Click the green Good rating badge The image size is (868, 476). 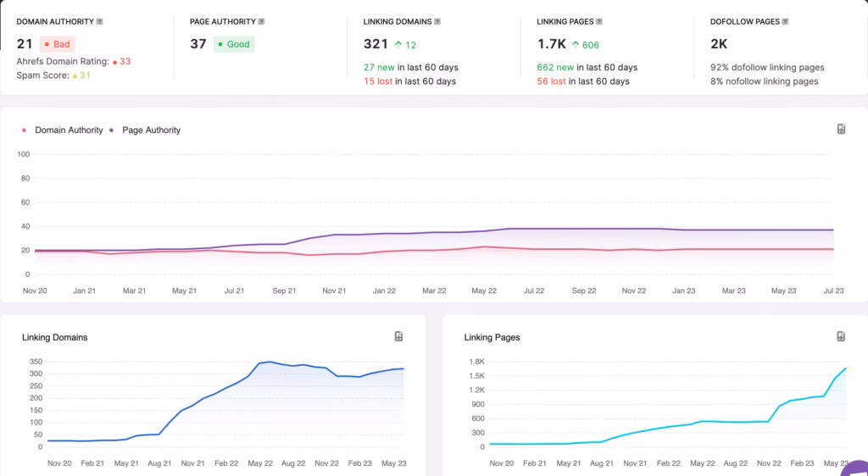point(233,44)
